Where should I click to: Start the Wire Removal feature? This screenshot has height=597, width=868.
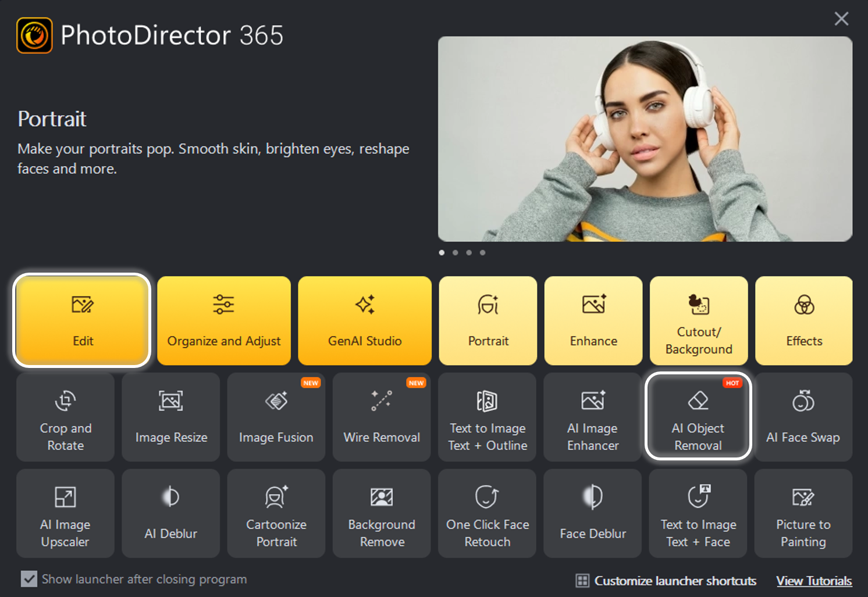click(x=382, y=417)
